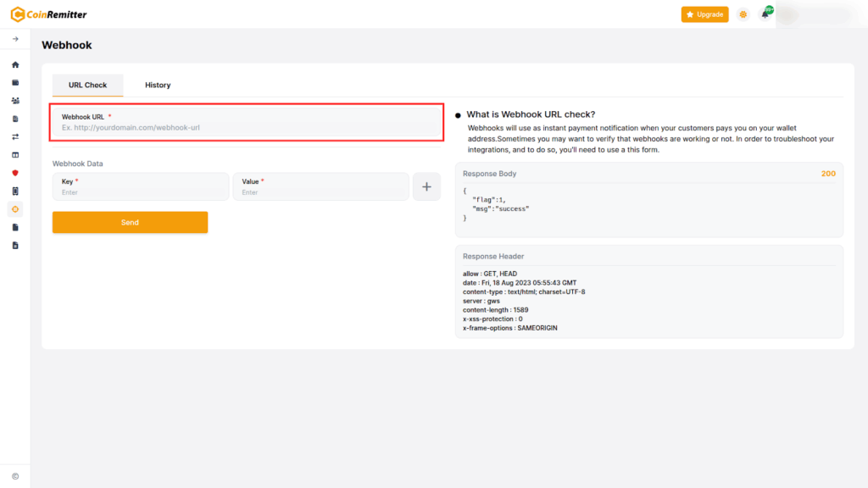This screenshot has height=488, width=868.
Task: Open the notifications bell
Action: (x=765, y=14)
